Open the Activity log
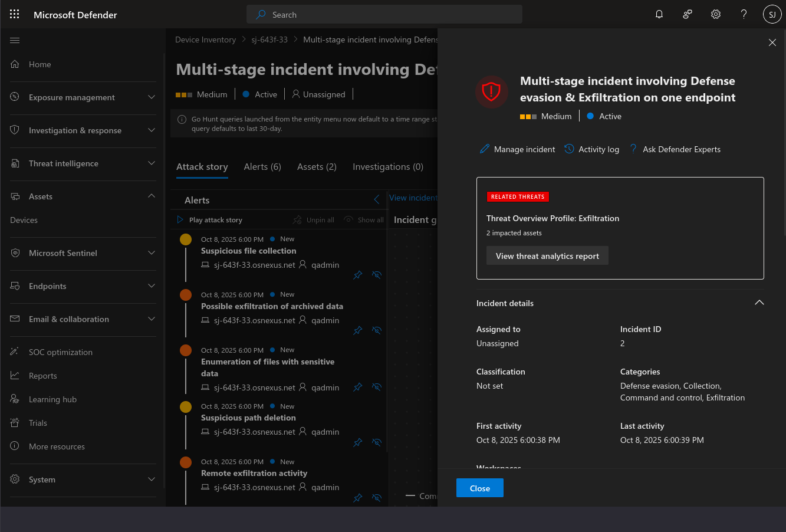 coord(592,149)
